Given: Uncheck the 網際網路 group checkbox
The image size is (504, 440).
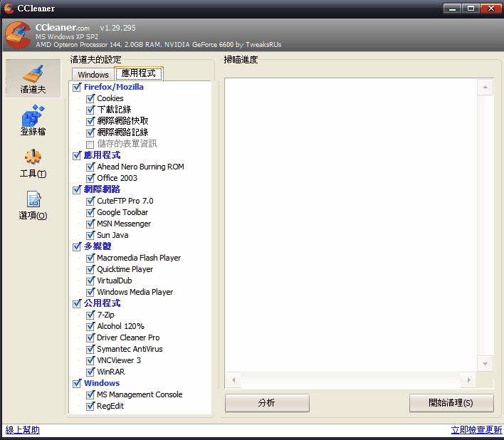Looking at the screenshot, I should tap(77, 189).
